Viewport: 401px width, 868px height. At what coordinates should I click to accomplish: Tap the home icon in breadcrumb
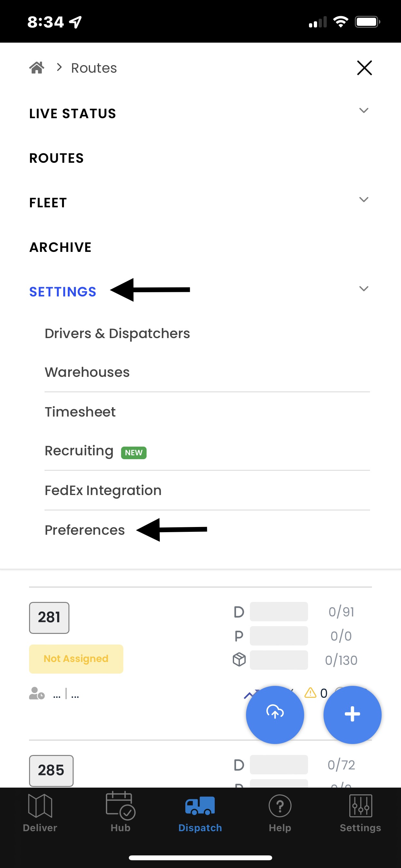[x=37, y=68]
